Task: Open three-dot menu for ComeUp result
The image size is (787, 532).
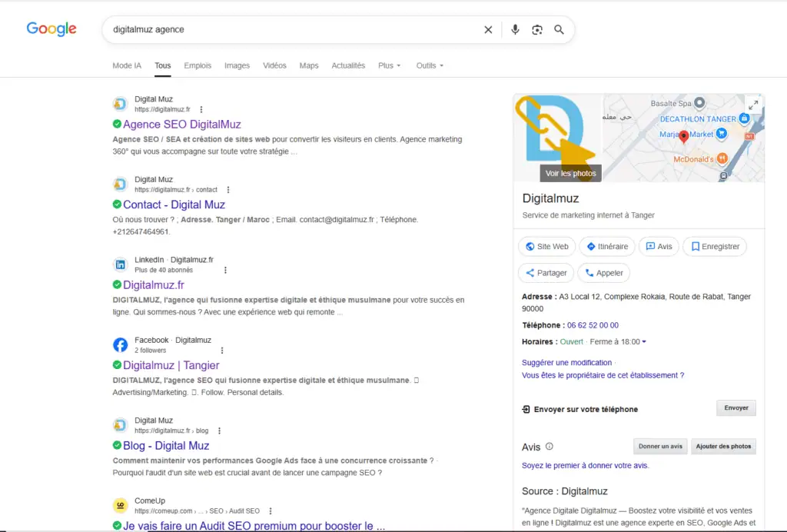Action: click(x=271, y=511)
